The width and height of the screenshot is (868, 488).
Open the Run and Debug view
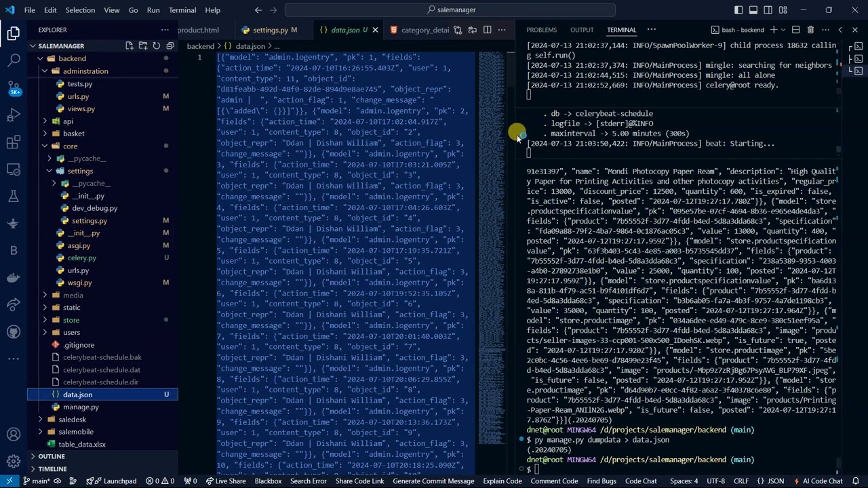coord(14,115)
